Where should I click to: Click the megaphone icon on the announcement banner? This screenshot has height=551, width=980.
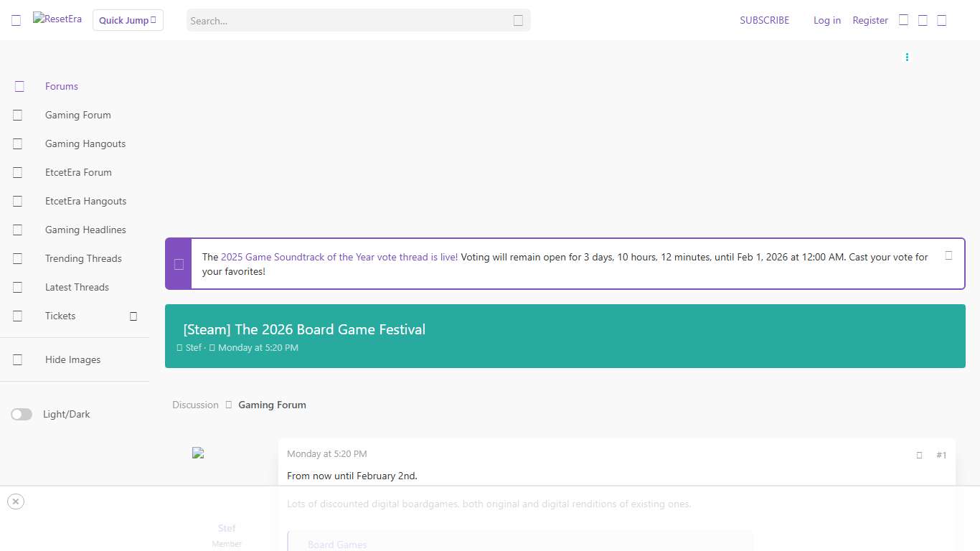(x=178, y=264)
